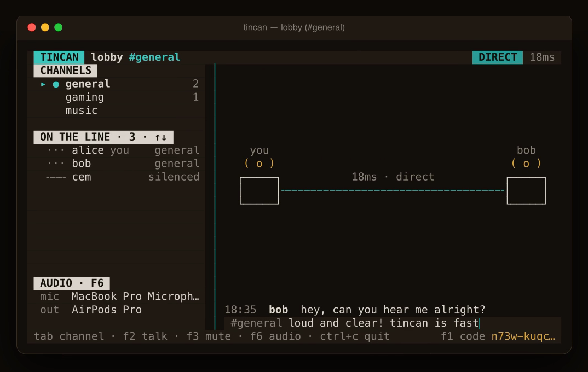Screen dimensions: 588x372
Task: Open the AUDIO · F6 section header
Action: click(72, 283)
